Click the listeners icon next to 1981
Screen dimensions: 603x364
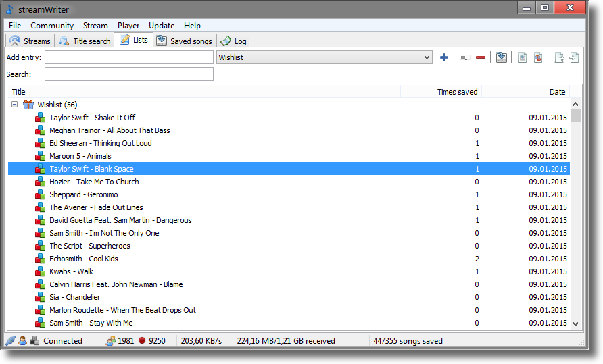[x=111, y=340]
